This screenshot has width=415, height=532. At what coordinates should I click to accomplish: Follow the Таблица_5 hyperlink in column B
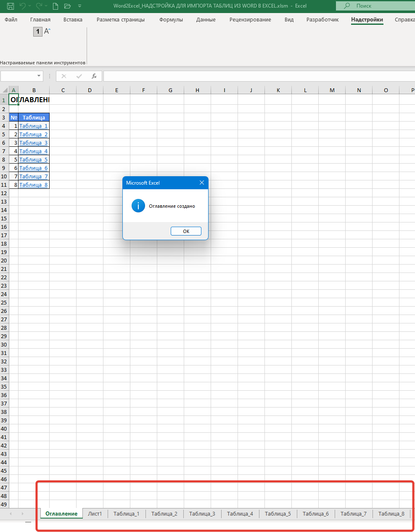click(34, 159)
